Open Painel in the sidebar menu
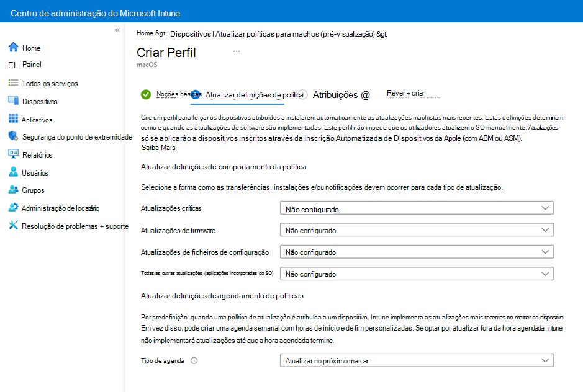This screenshot has width=583, height=392. point(32,65)
